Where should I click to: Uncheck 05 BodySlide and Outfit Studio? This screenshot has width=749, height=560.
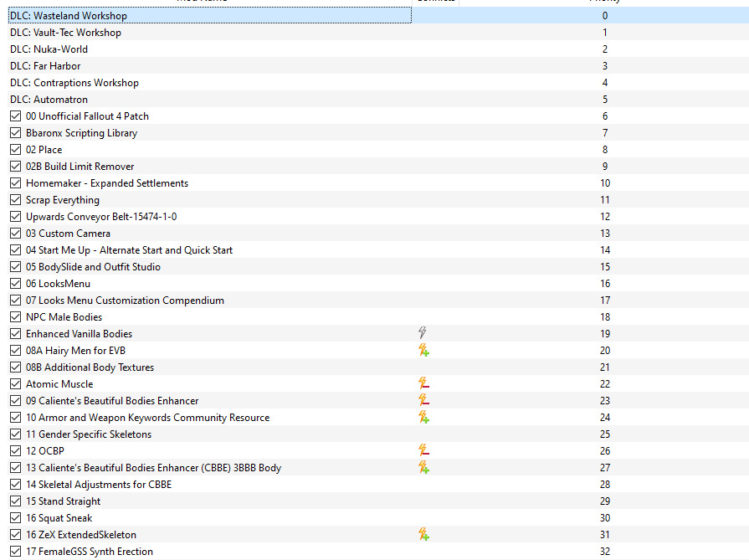click(15, 267)
